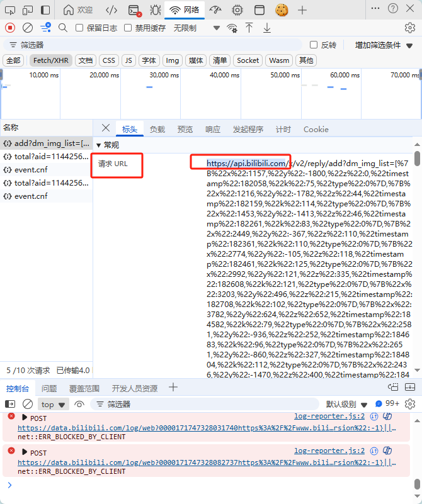Select the Img filter chip
Viewport: 422px width, 504px height.
pos(173,60)
